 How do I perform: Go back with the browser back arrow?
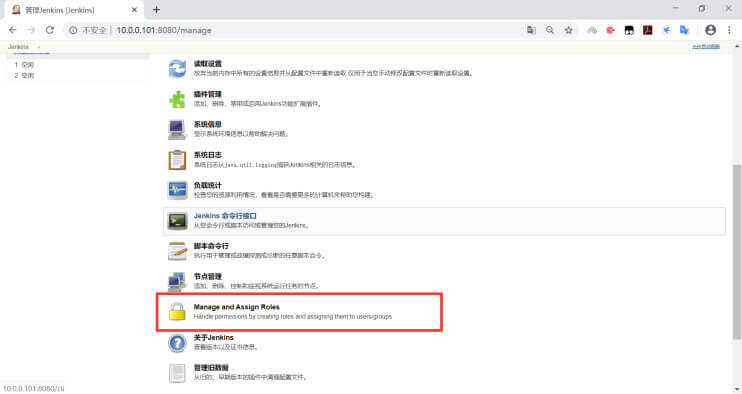tap(13, 30)
